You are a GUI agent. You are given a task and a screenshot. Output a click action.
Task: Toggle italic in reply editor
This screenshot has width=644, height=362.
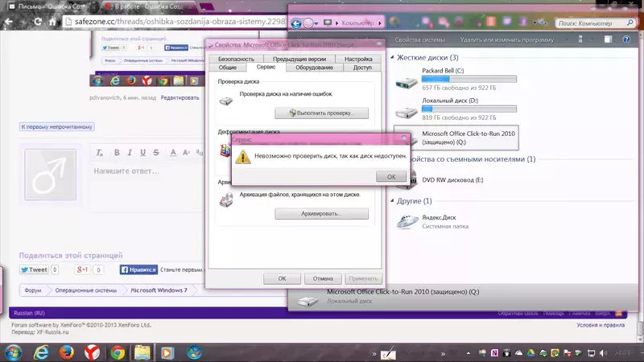(x=130, y=153)
